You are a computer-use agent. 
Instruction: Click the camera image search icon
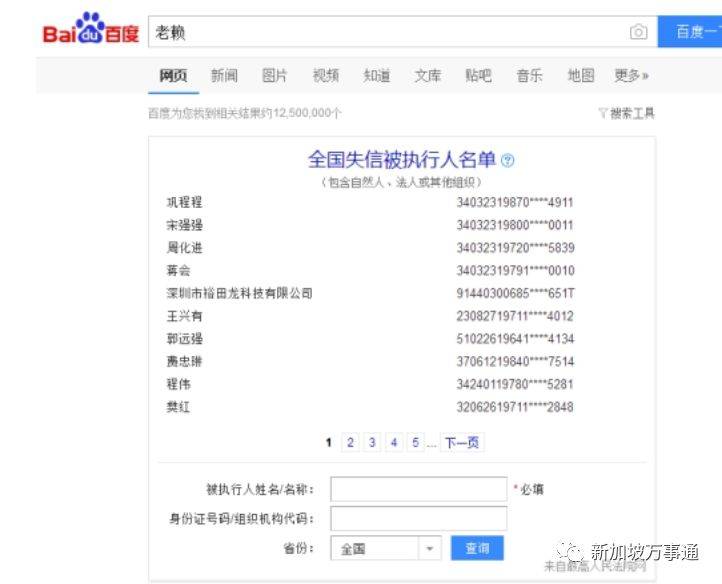638,32
